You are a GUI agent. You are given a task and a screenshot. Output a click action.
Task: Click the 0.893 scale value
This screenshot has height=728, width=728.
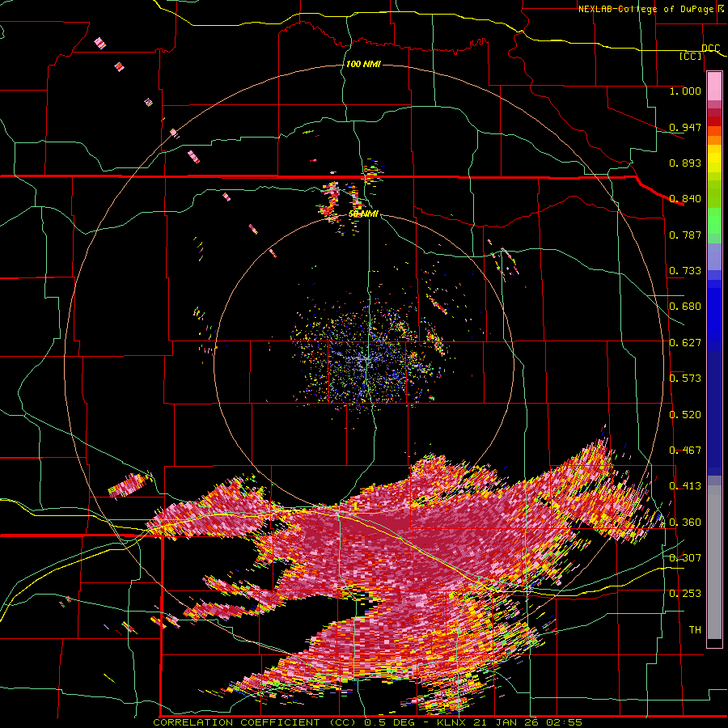click(685, 163)
